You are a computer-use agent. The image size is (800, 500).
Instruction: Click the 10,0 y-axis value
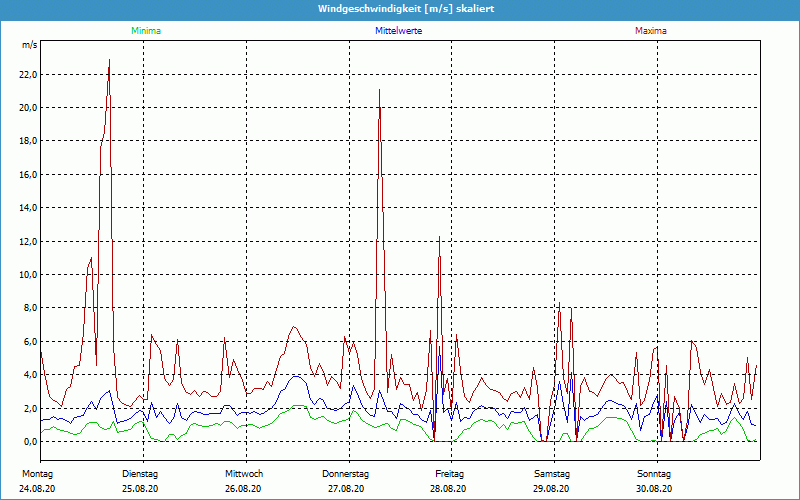tap(29, 274)
